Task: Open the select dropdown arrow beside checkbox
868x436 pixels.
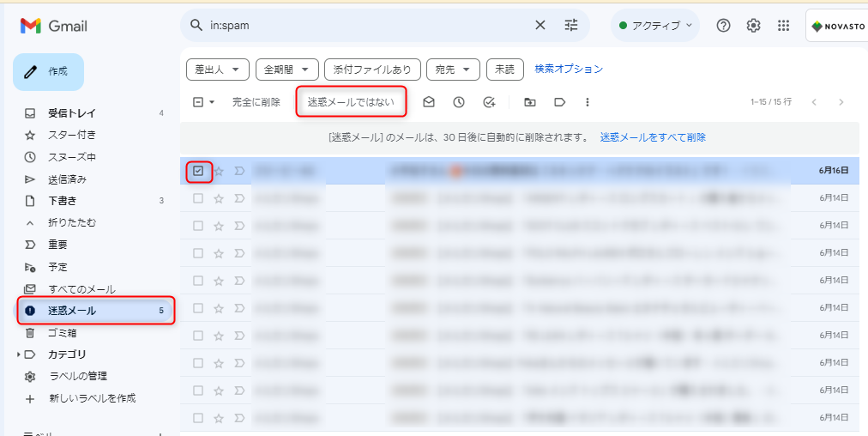Action: (x=212, y=102)
